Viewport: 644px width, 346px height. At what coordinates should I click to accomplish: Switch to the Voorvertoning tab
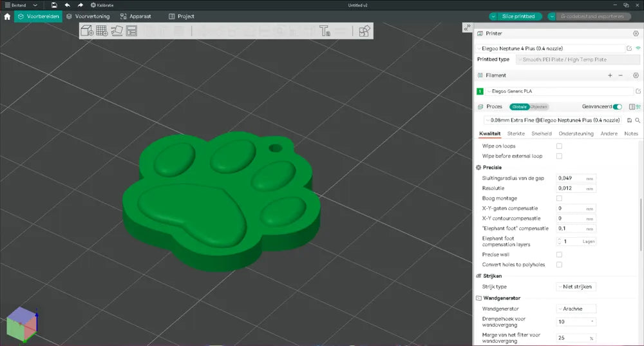(x=88, y=16)
